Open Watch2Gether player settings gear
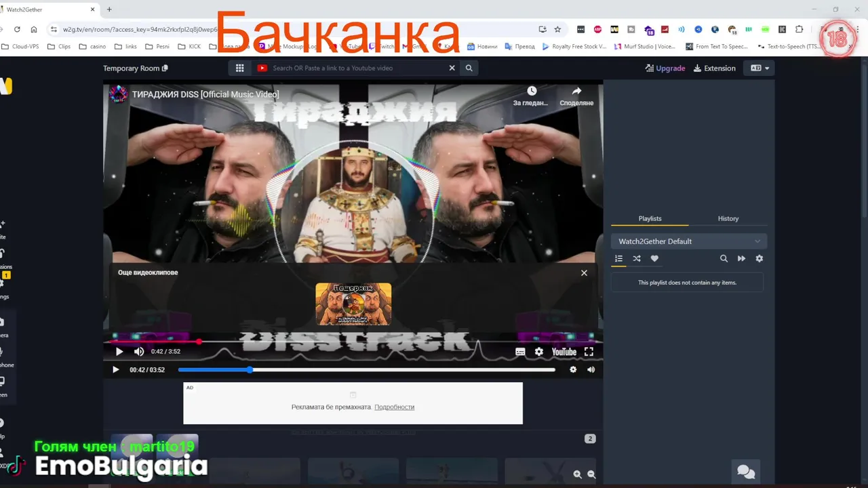 click(x=573, y=369)
